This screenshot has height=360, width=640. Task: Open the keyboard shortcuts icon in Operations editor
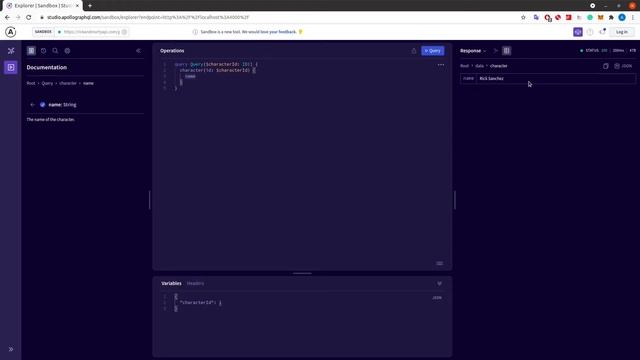coord(440,263)
